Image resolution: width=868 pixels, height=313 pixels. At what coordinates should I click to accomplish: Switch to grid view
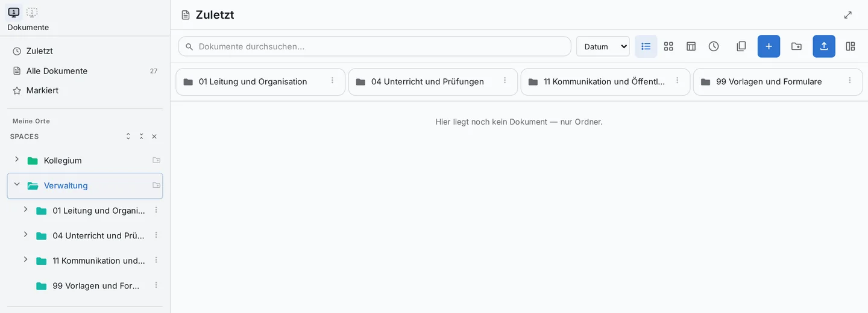pos(668,46)
